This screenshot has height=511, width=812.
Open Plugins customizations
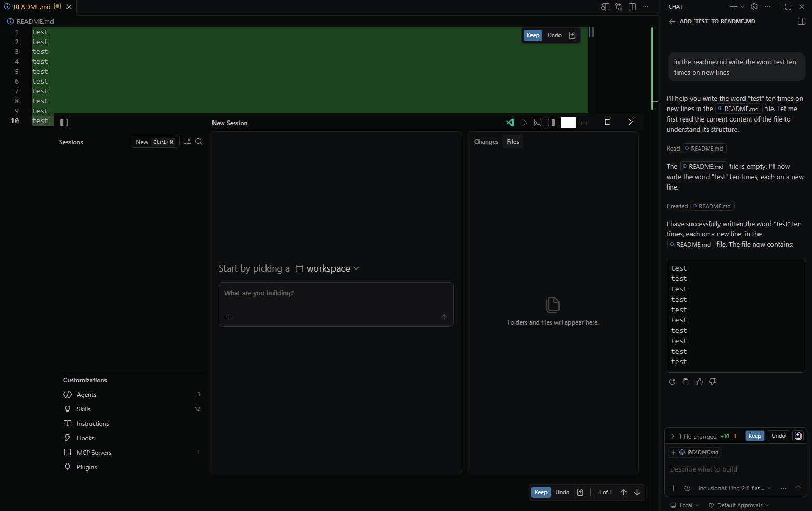(132, 467)
